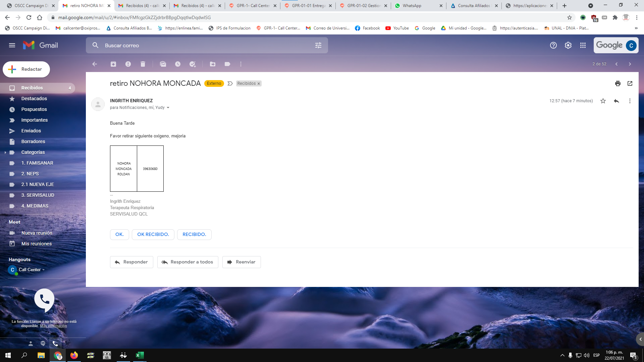This screenshot has width=644, height=362.
Task: Open the Google account avatar C
Action: tap(631, 45)
